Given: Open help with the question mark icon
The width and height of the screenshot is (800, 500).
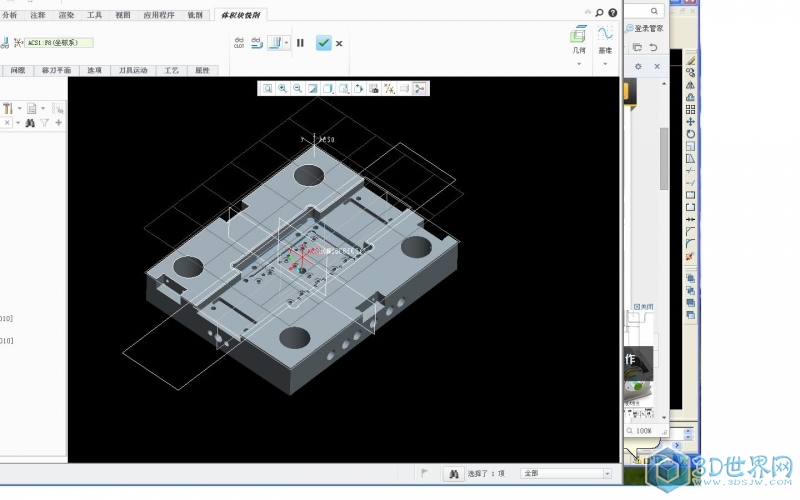Looking at the screenshot, I should click(x=613, y=13).
